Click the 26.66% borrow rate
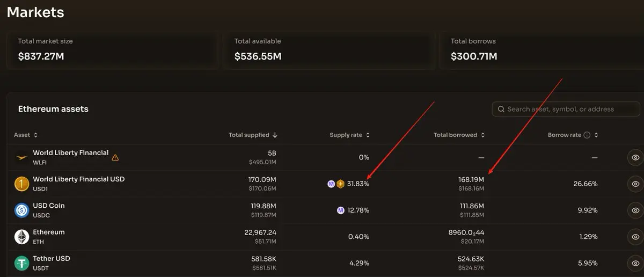The height and width of the screenshot is (277, 644). [x=586, y=184]
